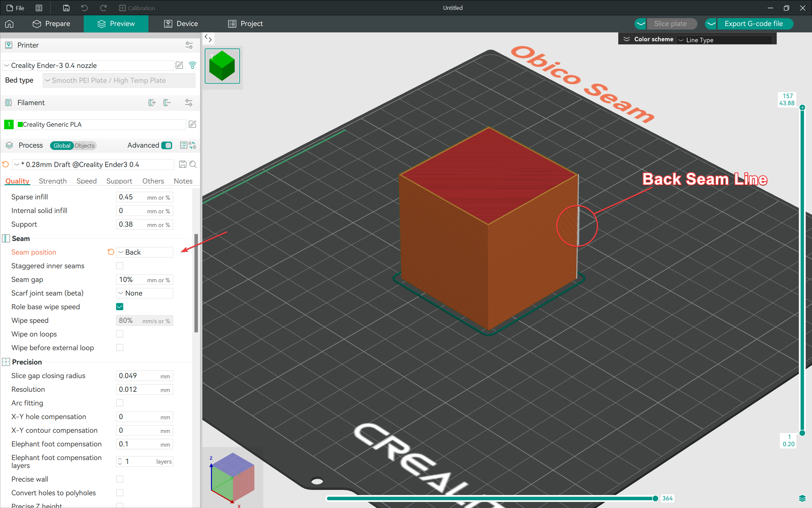Open the process preset dropdown
The image size is (812, 508).
tap(93, 164)
